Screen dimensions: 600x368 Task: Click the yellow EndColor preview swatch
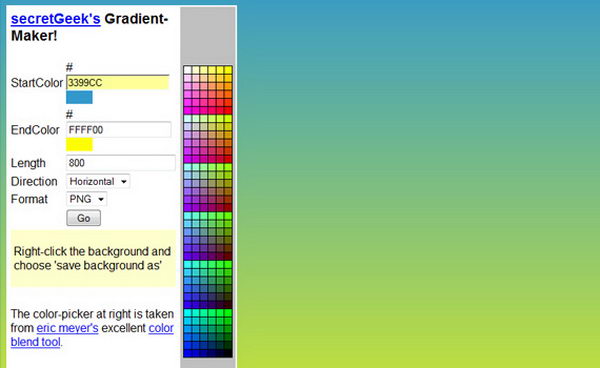[x=79, y=145]
